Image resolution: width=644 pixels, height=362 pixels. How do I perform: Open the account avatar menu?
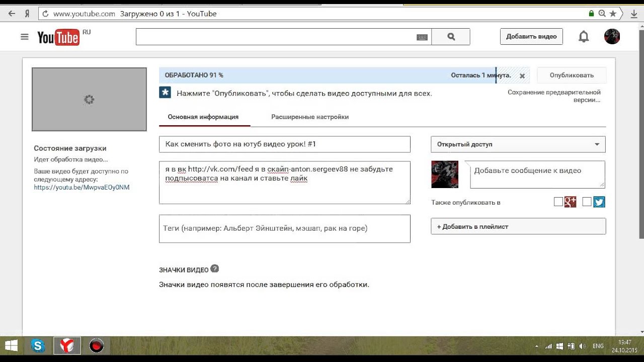coord(612,36)
